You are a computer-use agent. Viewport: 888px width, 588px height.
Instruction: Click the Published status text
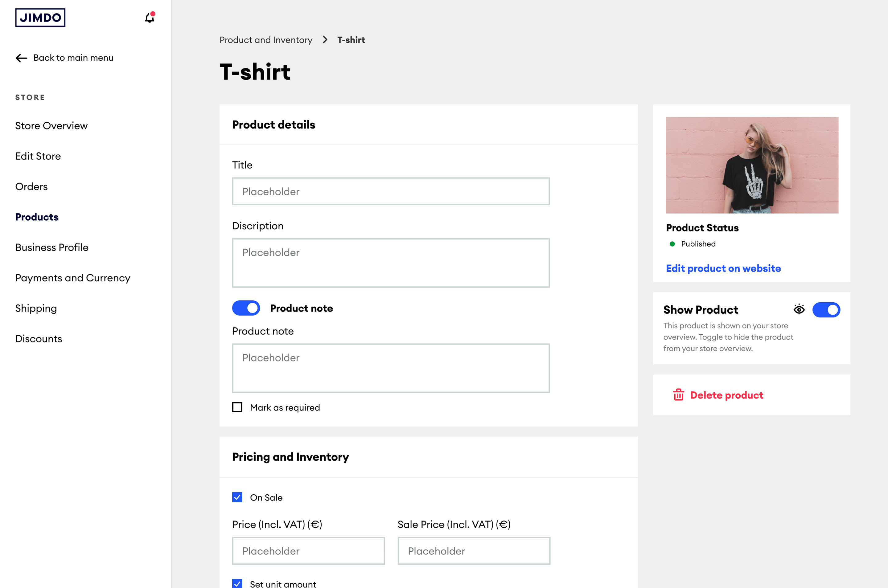pyautogui.click(x=698, y=244)
